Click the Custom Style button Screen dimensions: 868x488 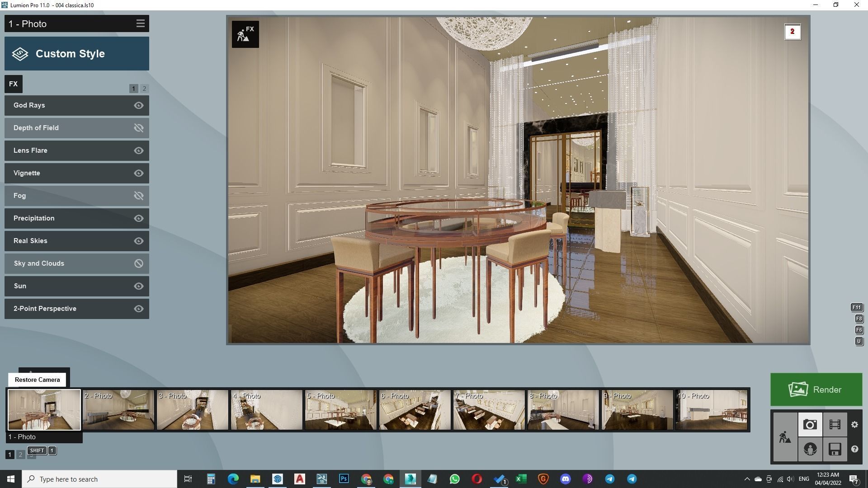point(77,54)
